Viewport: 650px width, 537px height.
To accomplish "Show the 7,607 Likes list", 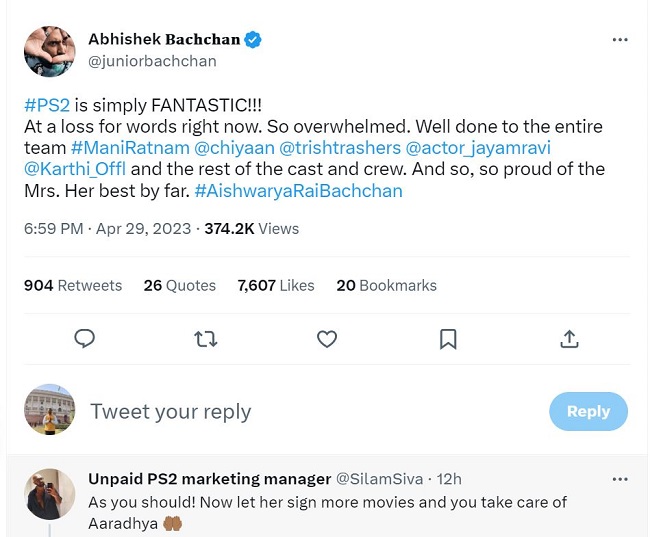I will tap(276, 285).
